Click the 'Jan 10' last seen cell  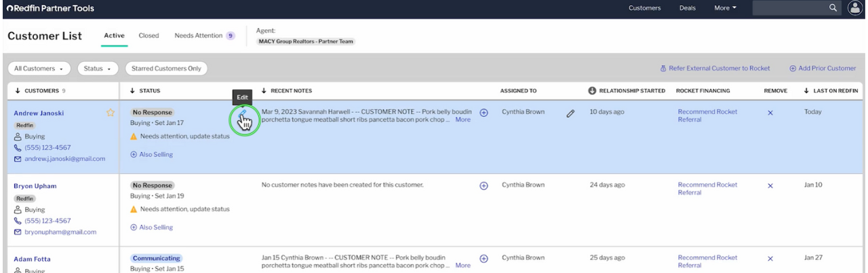pos(813,185)
